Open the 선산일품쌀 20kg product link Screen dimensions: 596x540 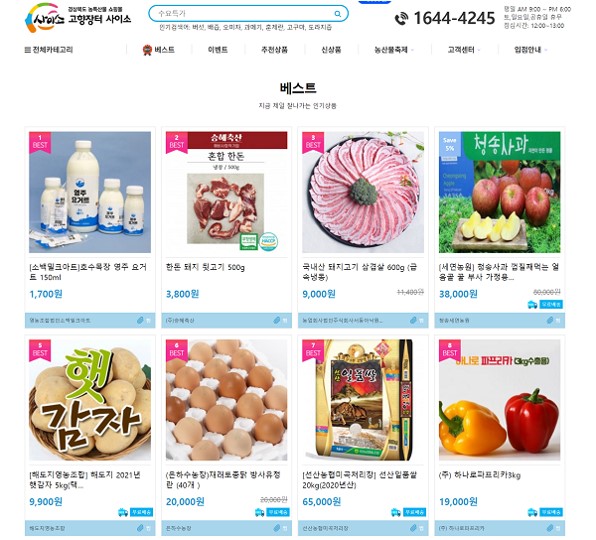pos(360,480)
